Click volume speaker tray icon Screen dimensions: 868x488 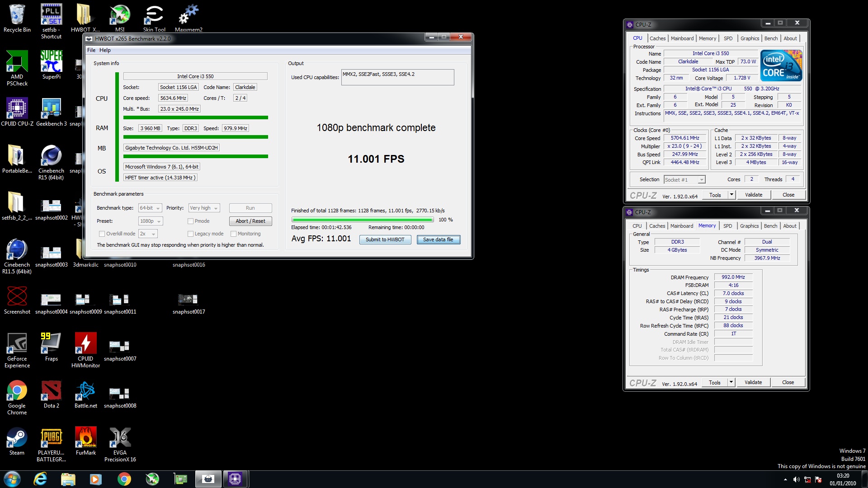[x=796, y=479]
